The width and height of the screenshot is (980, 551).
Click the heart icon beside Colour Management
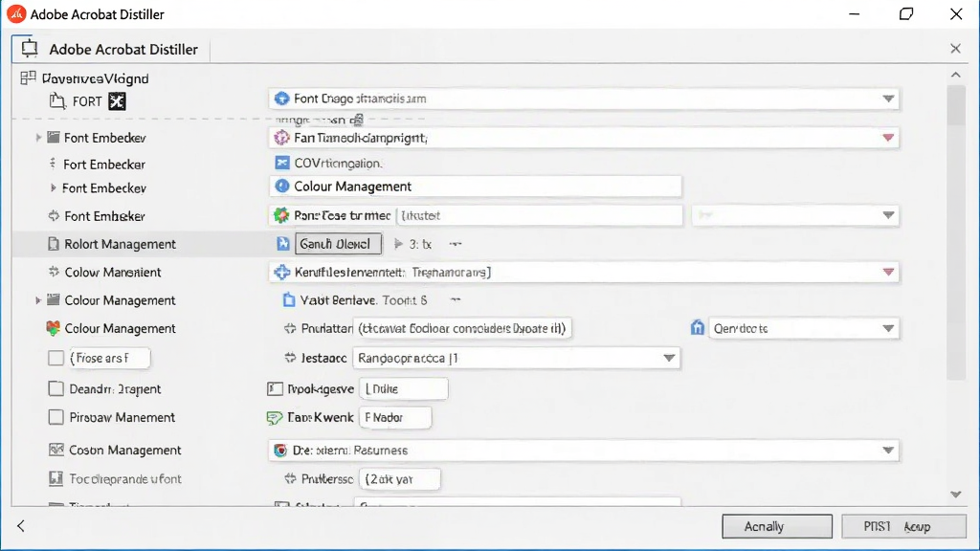point(54,328)
